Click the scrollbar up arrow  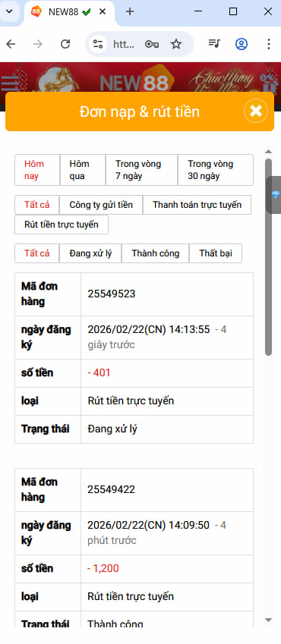tap(269, 152)
